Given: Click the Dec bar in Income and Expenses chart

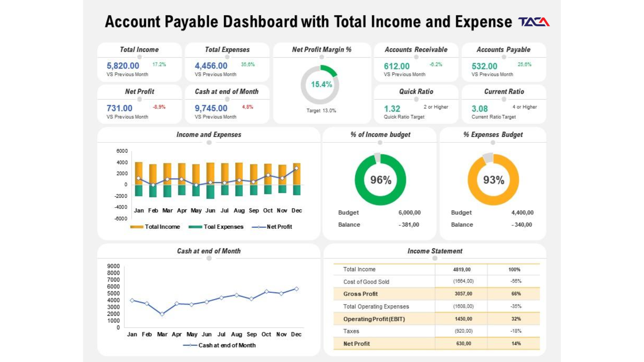Looking at the screenshot, I should 297,179.
